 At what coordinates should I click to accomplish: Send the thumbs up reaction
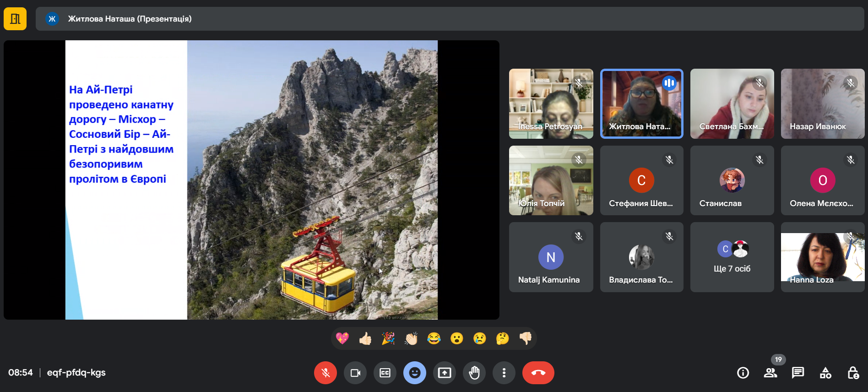[x=365, y=338]
